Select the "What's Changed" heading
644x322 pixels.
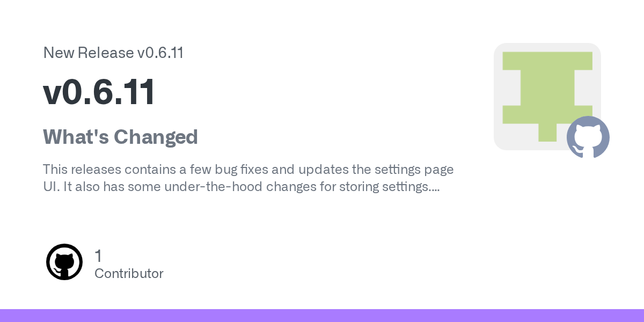120,137
